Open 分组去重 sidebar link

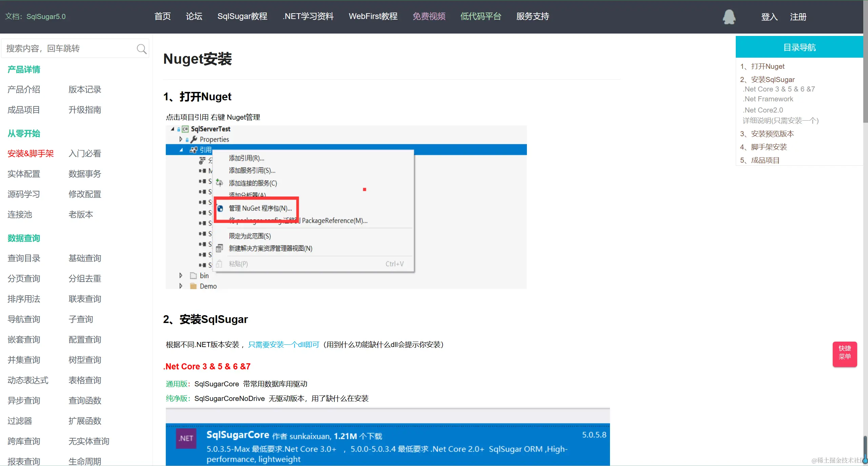pyautogui.click(x=85, y=279)
